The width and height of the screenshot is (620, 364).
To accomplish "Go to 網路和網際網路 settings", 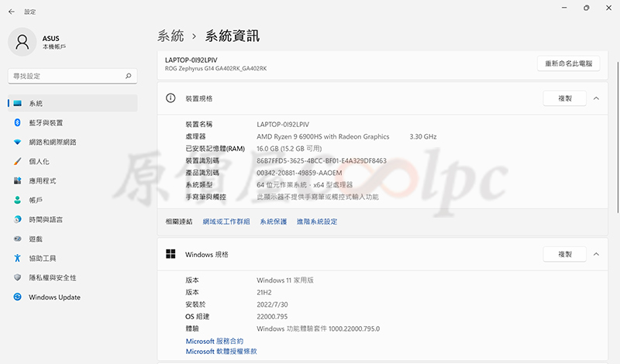I will point(73,142).
